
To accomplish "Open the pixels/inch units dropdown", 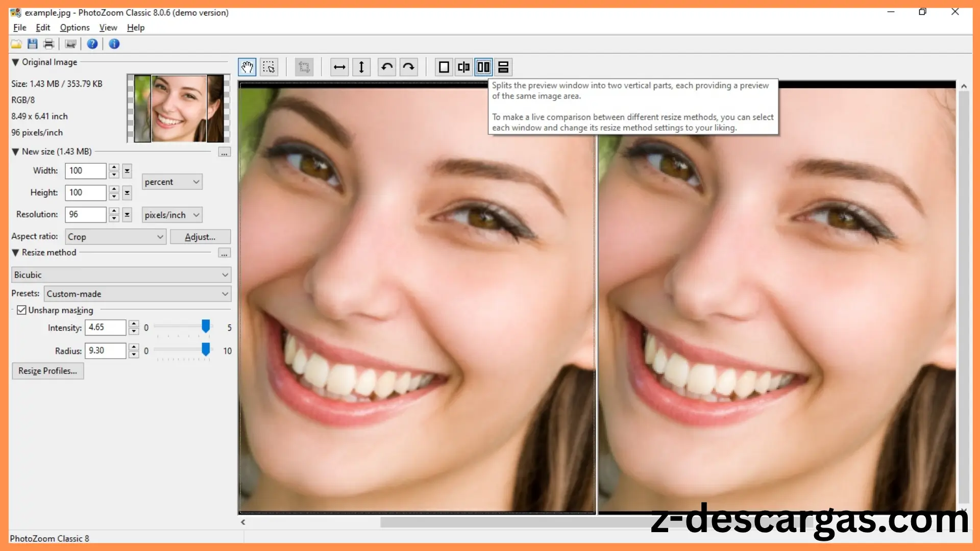I will [x=172, y=215].
